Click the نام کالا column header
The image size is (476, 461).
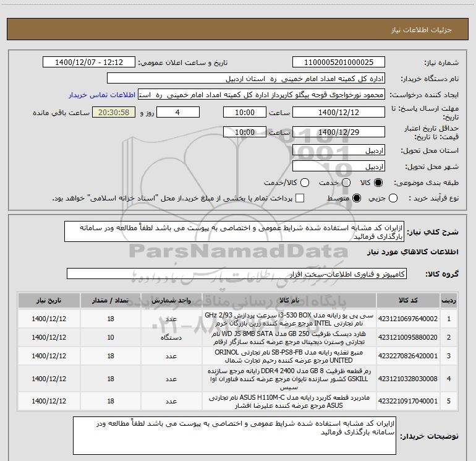point(289,300)
